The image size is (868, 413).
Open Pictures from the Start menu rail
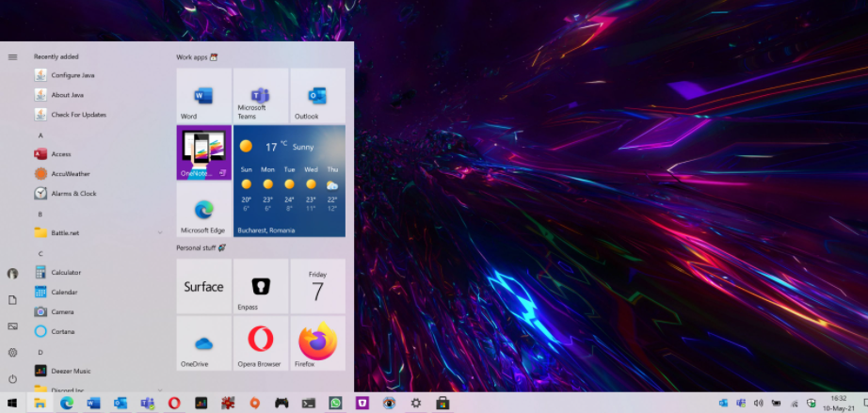[13, 326]
